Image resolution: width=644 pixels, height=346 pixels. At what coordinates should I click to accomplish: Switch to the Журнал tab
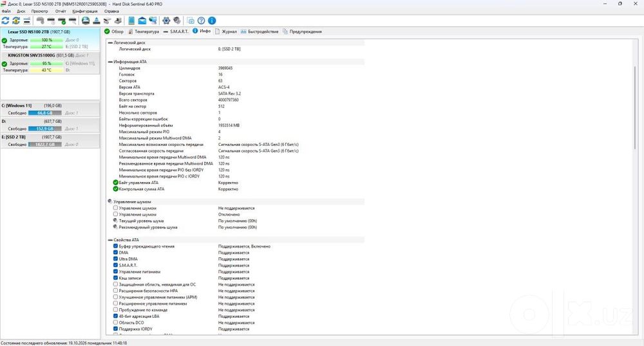click(x=226, y=31)
